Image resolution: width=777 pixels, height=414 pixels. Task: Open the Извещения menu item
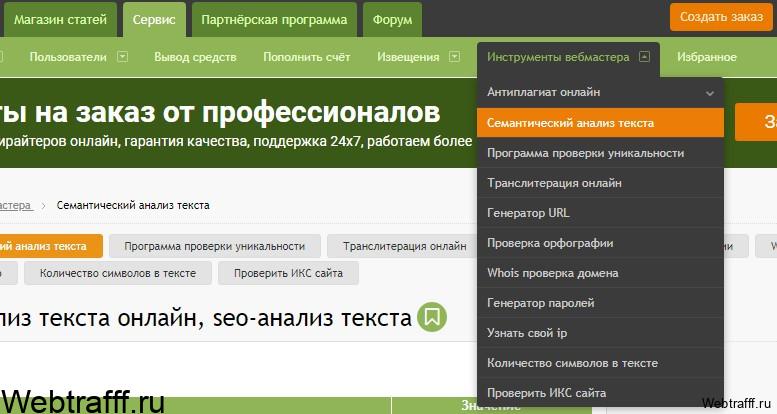click(x=408, y=57)
